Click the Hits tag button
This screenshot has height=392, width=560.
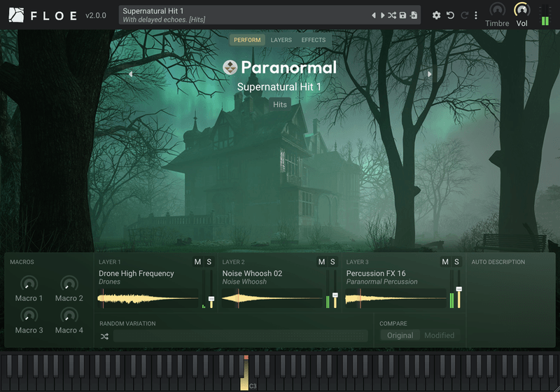pos(279,104)
